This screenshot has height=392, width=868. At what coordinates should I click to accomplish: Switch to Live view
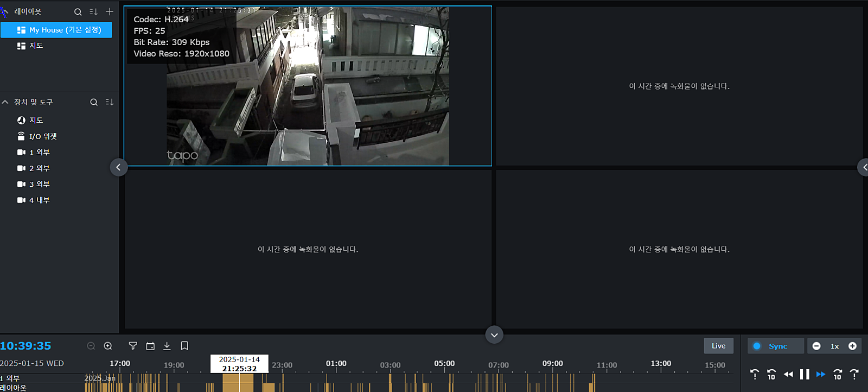(x=718, y=346)
